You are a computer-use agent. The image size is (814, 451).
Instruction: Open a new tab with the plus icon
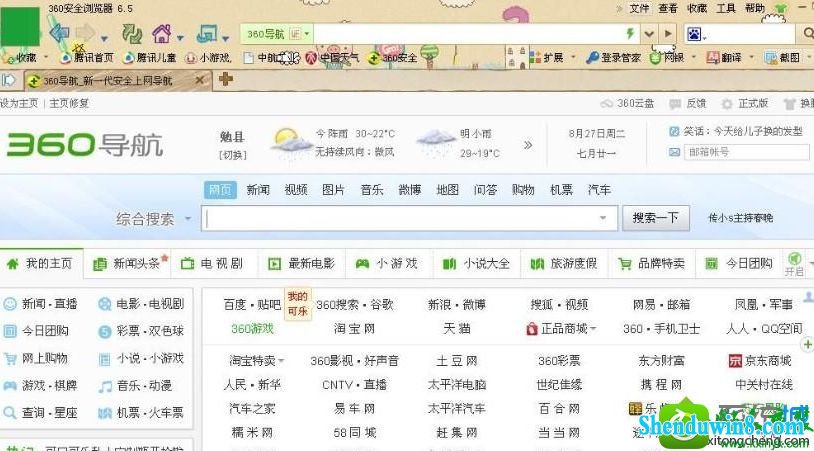[225, 79]
